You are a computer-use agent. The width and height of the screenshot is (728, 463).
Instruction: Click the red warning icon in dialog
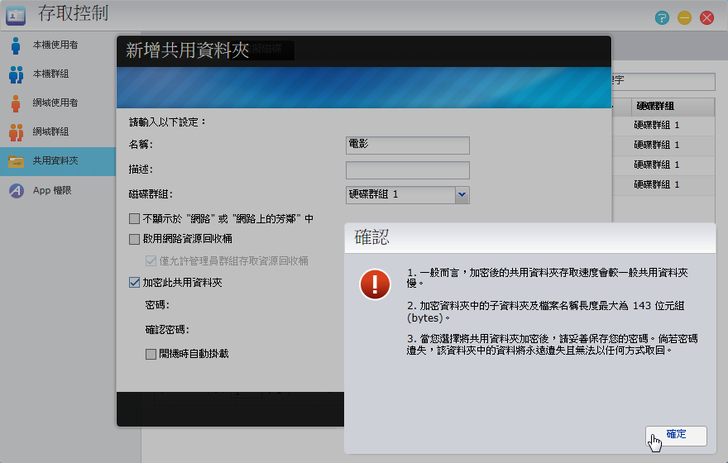click(x=375, y=285)
